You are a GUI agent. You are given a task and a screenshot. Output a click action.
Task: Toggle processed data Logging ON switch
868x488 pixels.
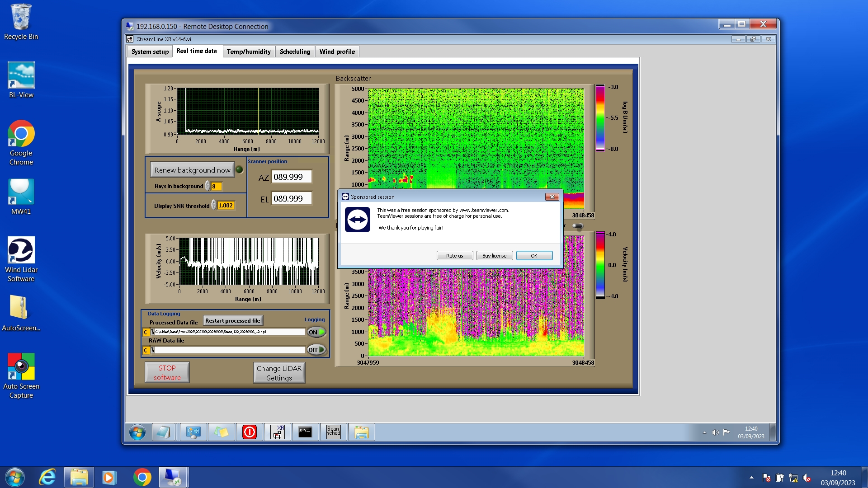(316, 332)
